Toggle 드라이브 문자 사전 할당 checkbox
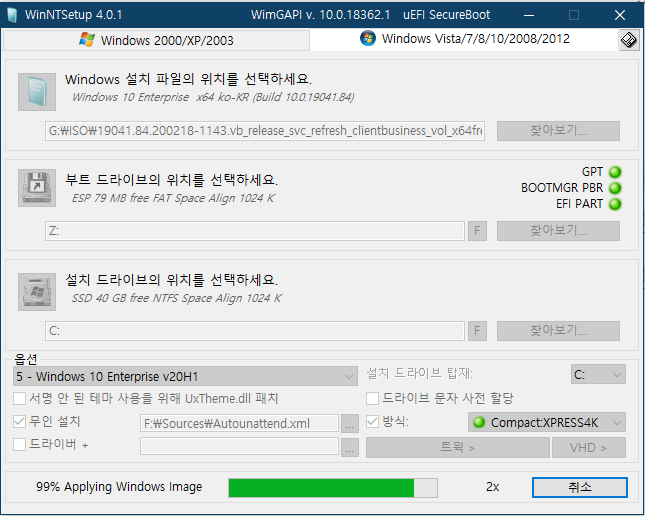Screen dimensions: 645x516 click(372, 398)
